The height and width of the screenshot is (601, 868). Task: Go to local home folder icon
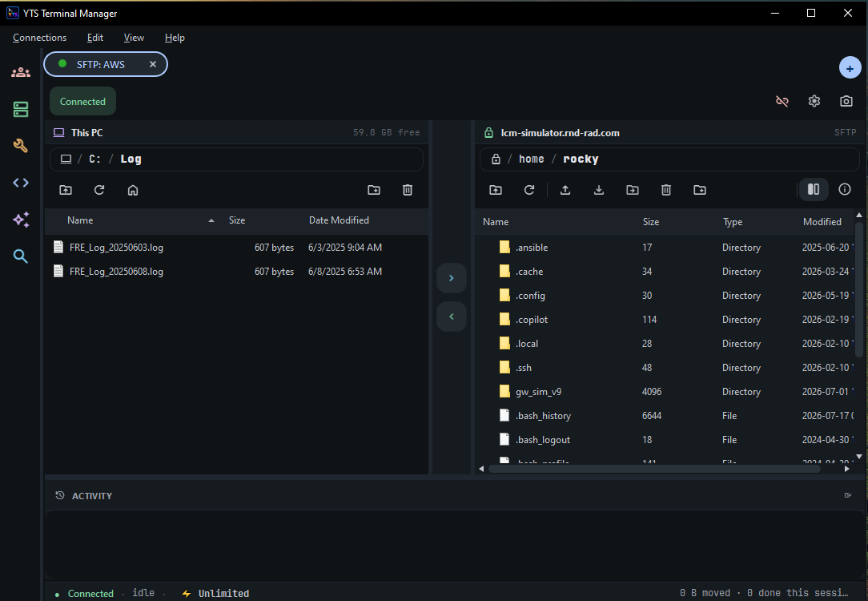pos(133,190)
